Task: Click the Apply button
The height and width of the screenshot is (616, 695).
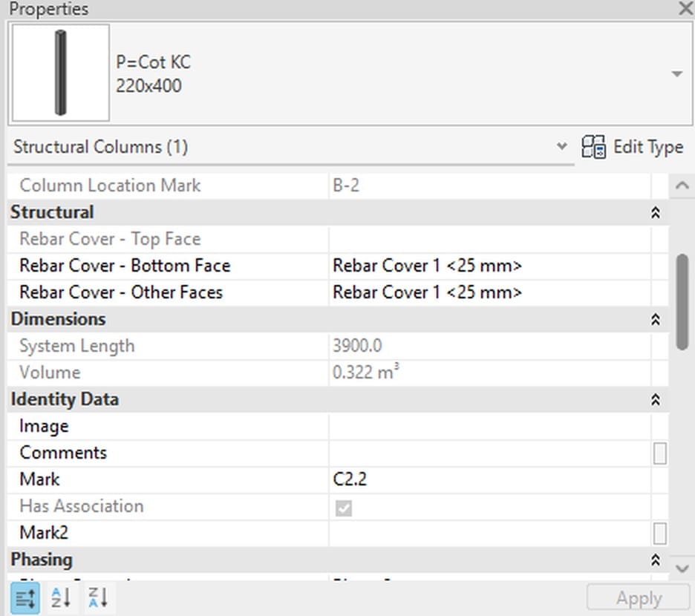Action: [x=639, y=598]
